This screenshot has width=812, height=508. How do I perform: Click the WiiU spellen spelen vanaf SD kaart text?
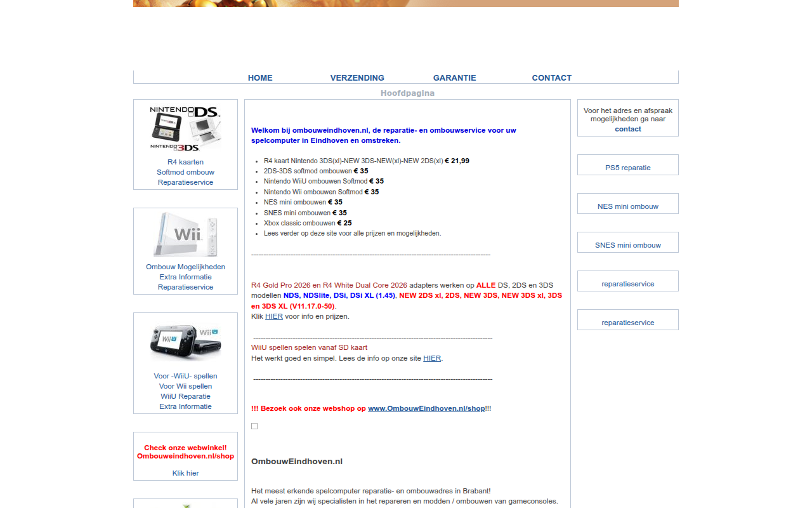(309, 347)
